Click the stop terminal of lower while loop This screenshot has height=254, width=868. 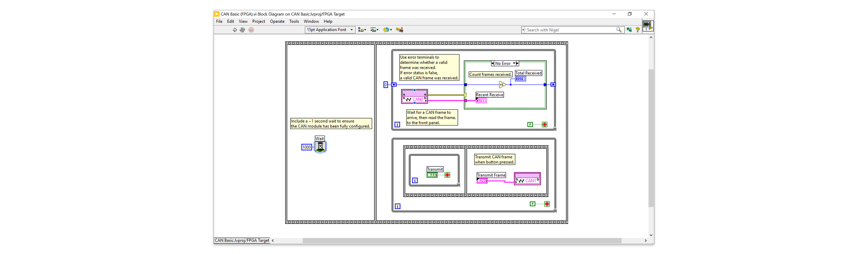(547, 204)
